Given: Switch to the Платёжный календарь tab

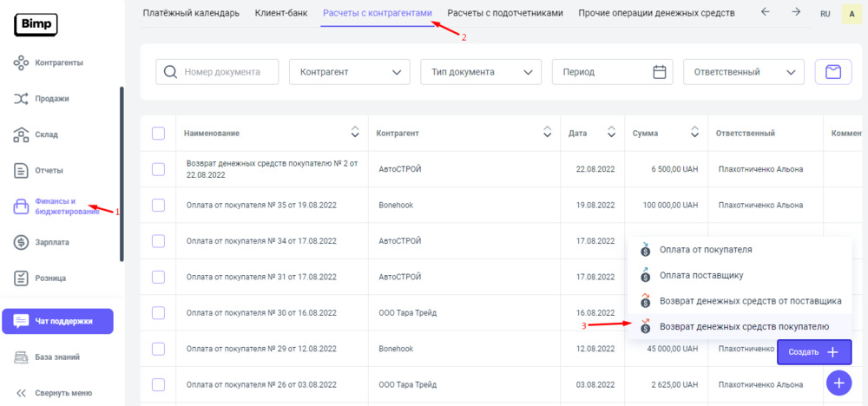Looking at the screenshot, I should tap(191, 13).
